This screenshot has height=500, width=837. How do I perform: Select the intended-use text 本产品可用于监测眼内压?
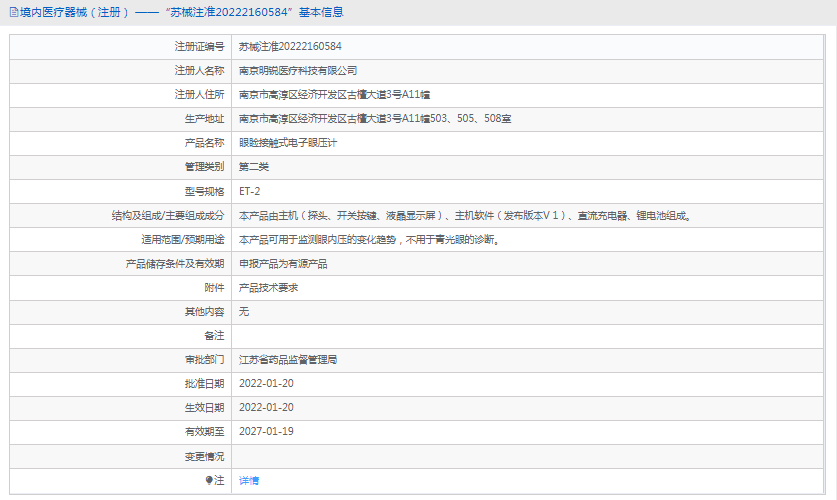[x=369, y=240]
